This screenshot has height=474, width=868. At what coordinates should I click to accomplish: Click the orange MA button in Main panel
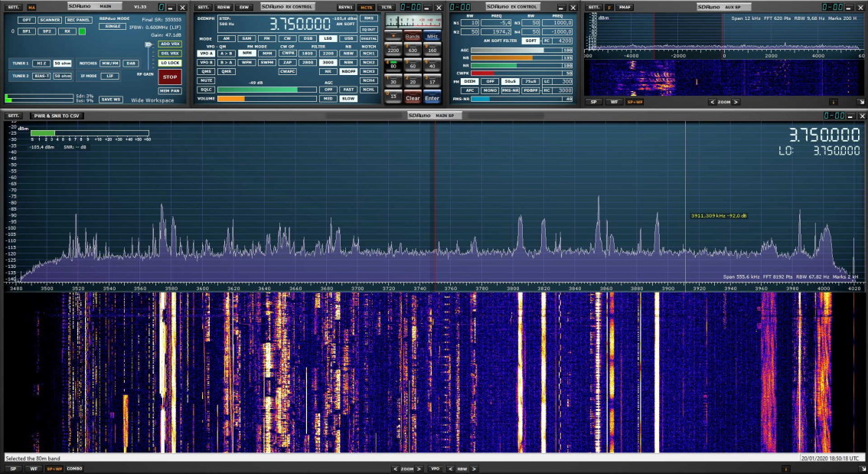tap(31, 8)
